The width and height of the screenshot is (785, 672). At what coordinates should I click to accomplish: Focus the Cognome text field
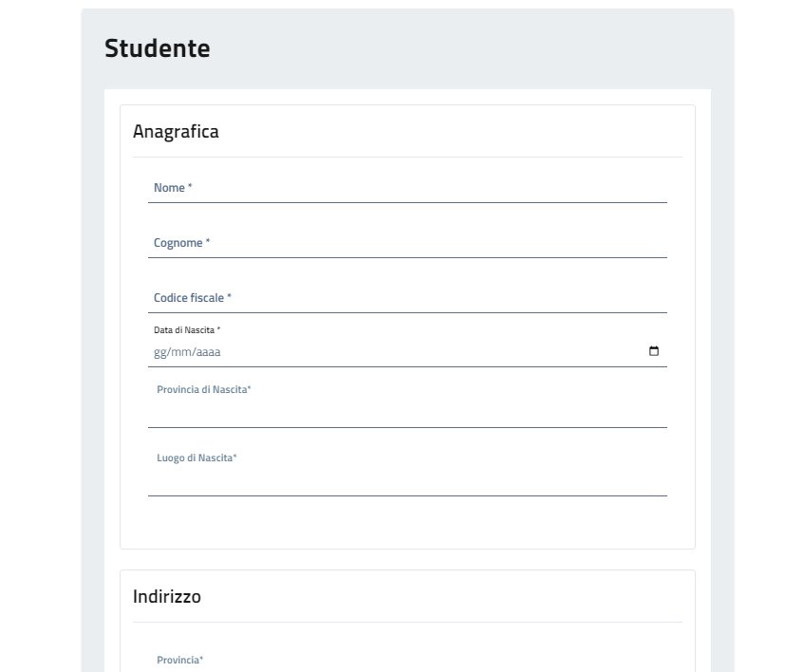(x=408, y=244)
